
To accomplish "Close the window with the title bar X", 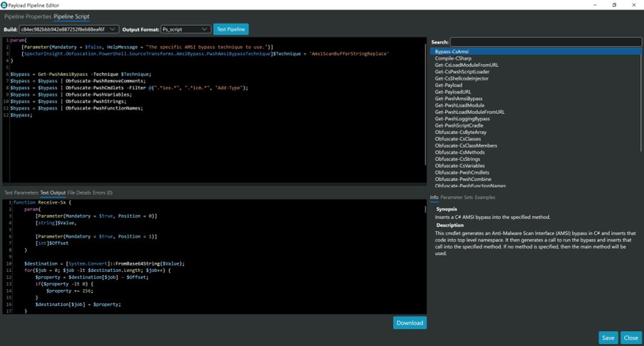I will (634, 5).
